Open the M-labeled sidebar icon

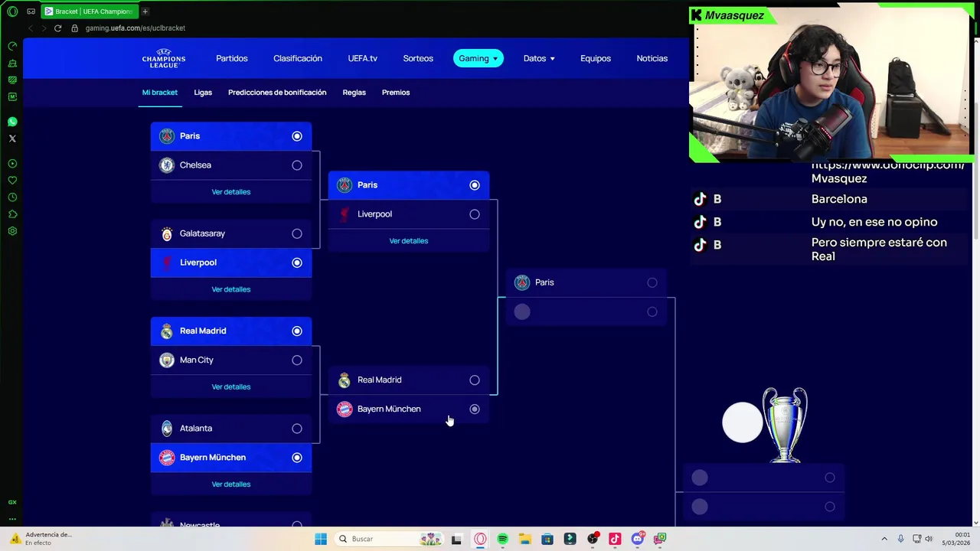coord(12,96)
